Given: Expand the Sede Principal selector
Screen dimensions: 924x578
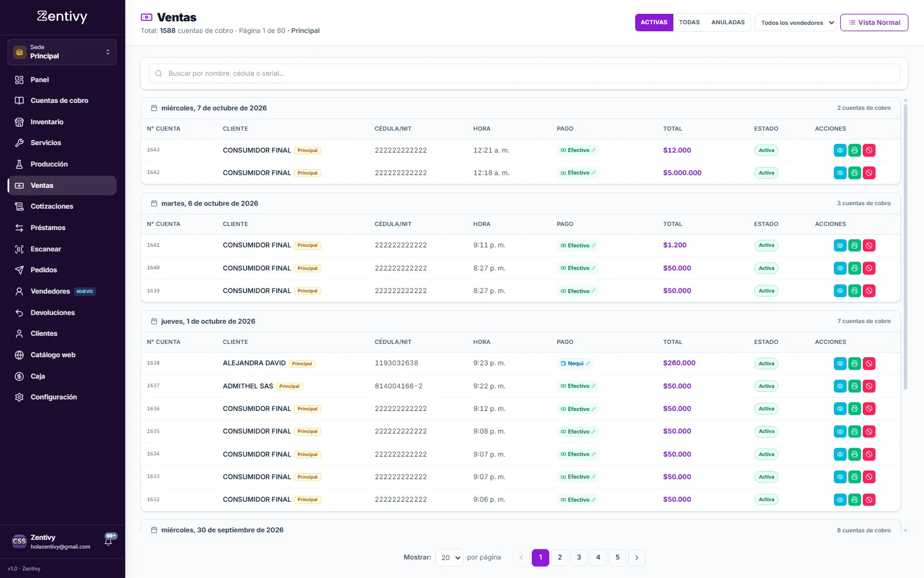Looking at the screenshot, I should pos(62,52).
